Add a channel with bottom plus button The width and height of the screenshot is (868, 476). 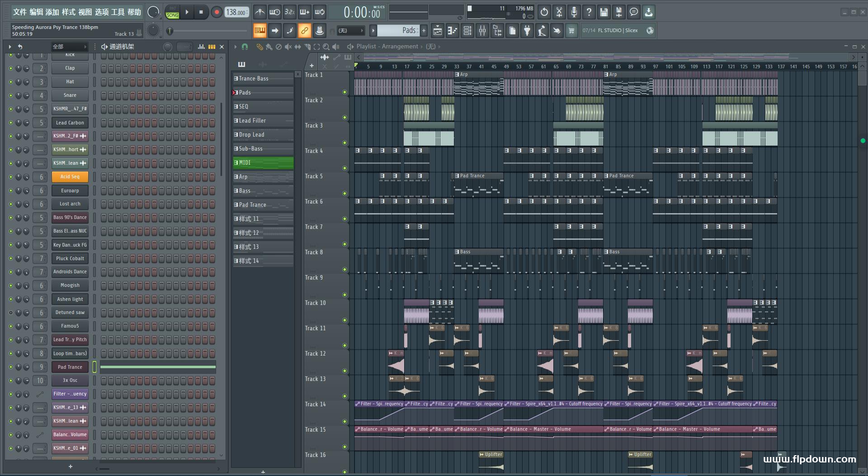coord(70,466)
